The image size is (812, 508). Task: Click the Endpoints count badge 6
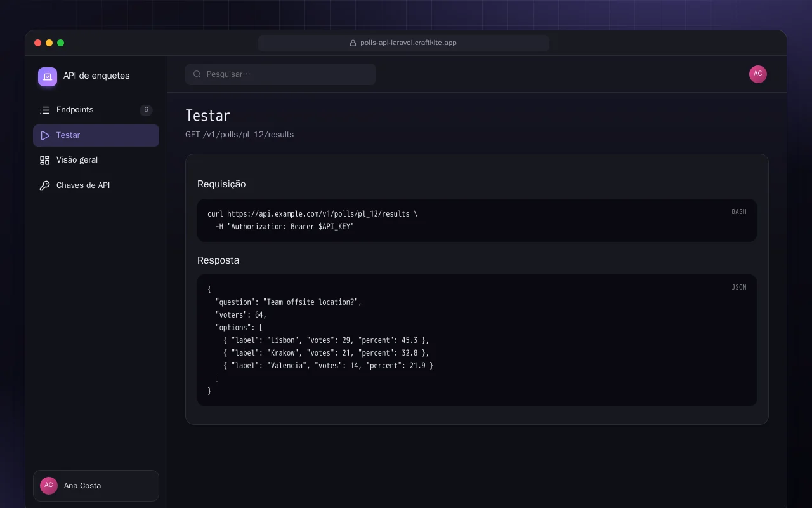146,110
